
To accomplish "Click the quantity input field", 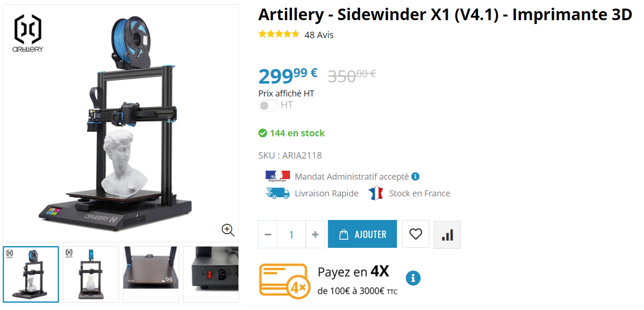I will (291, 235).
